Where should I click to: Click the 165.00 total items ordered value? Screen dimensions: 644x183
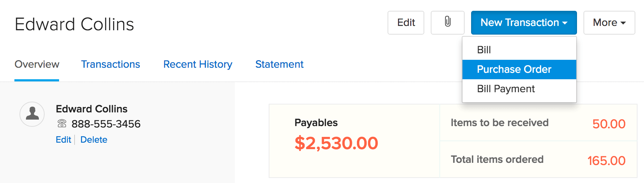coord(606,161)
